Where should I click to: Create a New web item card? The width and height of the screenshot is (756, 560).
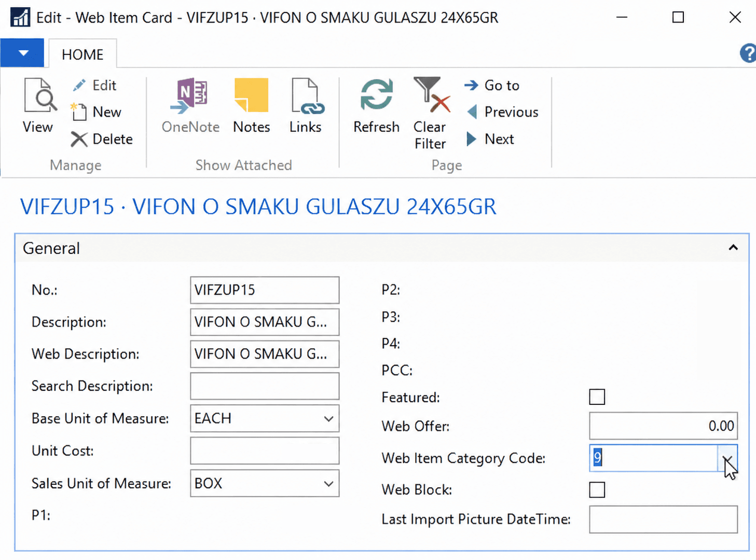click(96, 112)
